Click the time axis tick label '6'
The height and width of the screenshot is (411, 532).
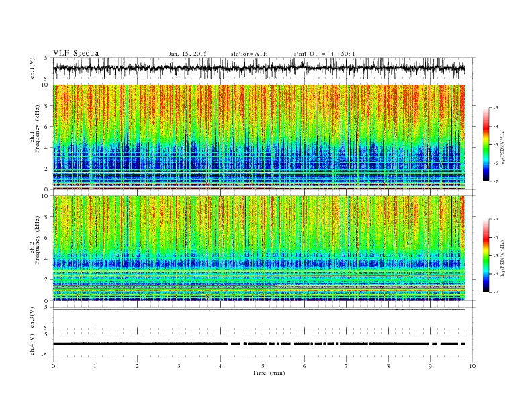point(305,366)
